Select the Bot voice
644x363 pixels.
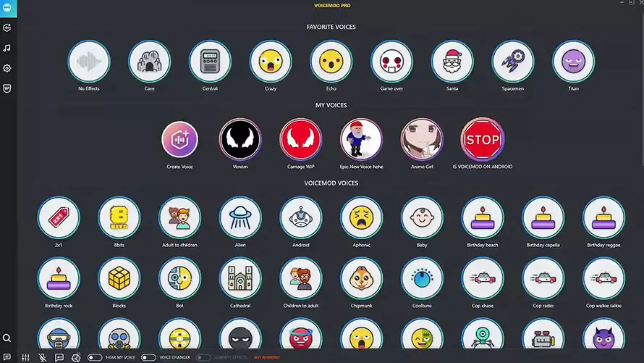click(x=179, y=278)
